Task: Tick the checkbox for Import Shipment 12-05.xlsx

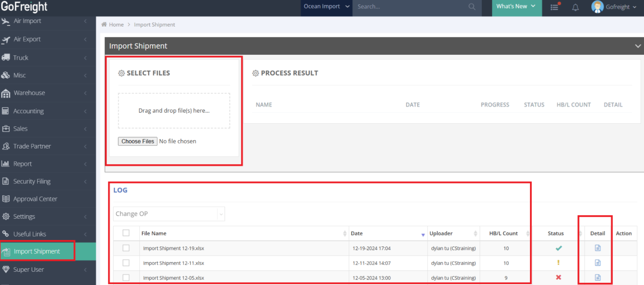Action: pos(126,277)
